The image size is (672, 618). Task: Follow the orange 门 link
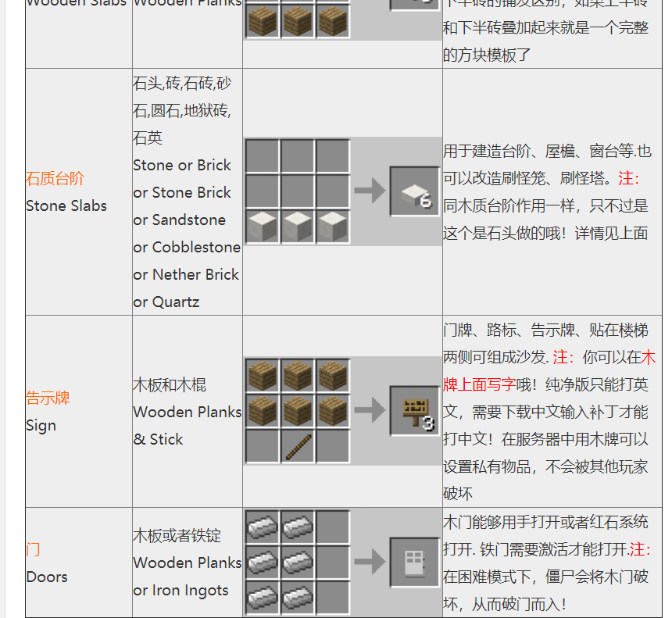click(33, 549)
